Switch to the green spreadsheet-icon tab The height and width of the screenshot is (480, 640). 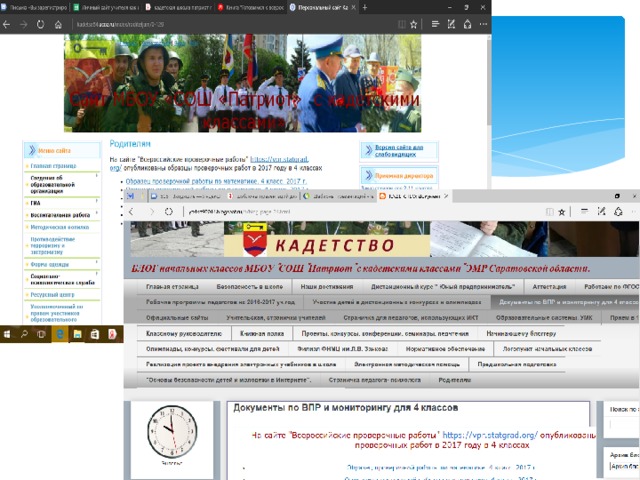click(107, 7)
